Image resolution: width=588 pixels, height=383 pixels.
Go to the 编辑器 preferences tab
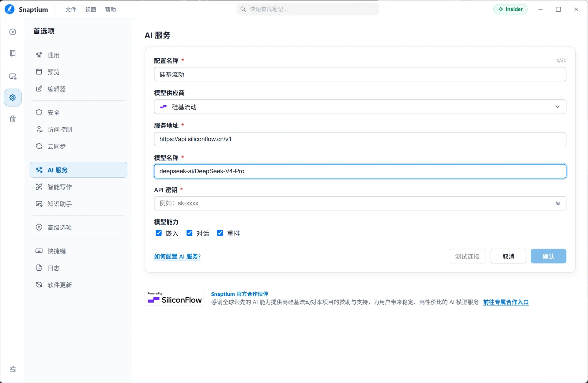click(78, 89)
